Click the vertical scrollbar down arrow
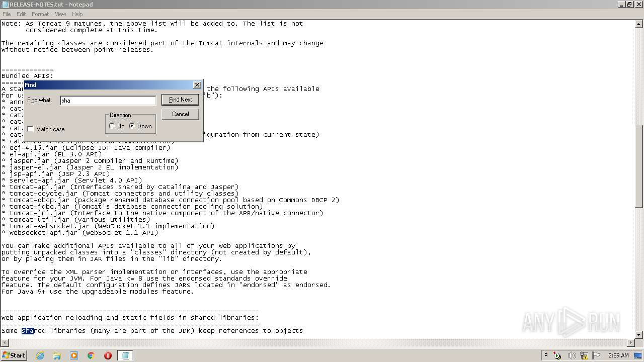The image size is (644, 362). 639,335
